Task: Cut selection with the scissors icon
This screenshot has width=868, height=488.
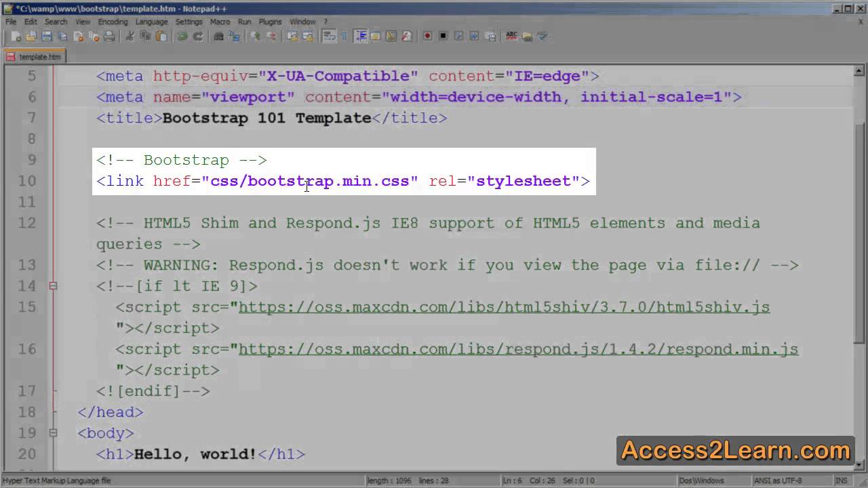Action: pos(130,36)
